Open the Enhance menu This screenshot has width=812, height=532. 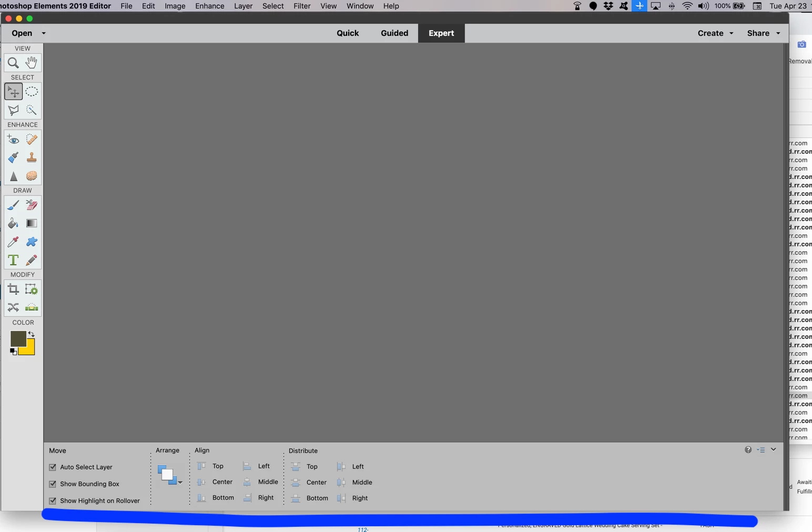click(x=210, y=6)
